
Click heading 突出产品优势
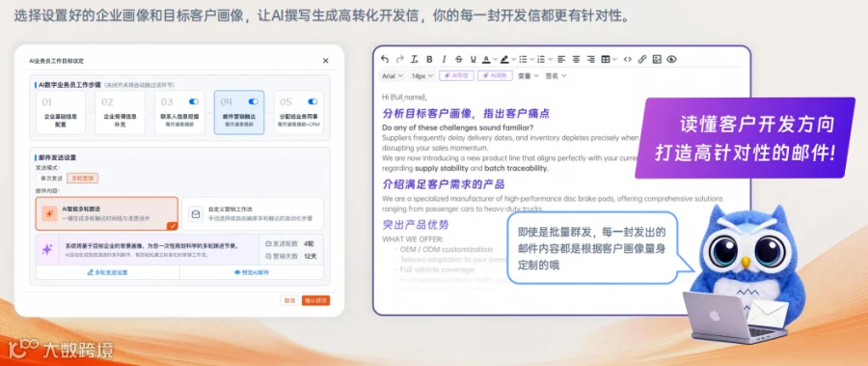point(415,225)
